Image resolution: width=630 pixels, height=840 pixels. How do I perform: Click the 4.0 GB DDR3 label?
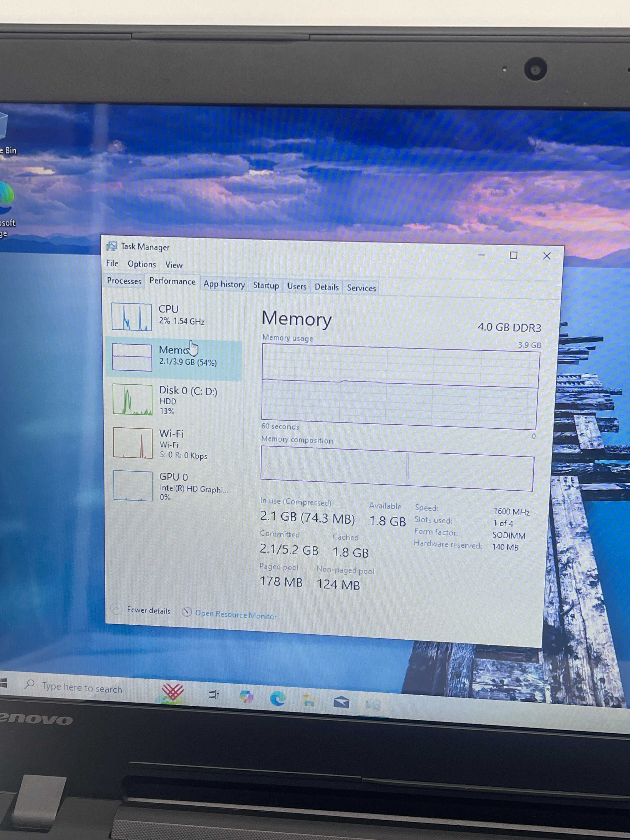(x=509, y=327)
